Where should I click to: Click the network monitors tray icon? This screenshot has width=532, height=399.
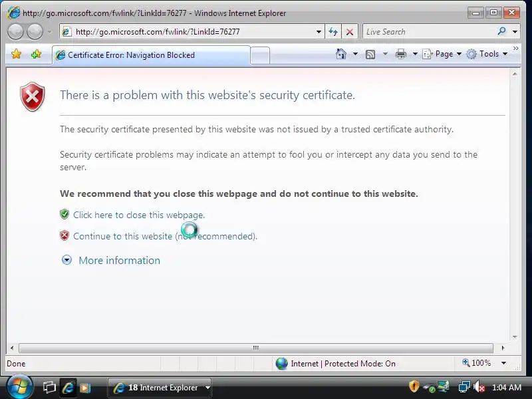click(x=443, y=386)
